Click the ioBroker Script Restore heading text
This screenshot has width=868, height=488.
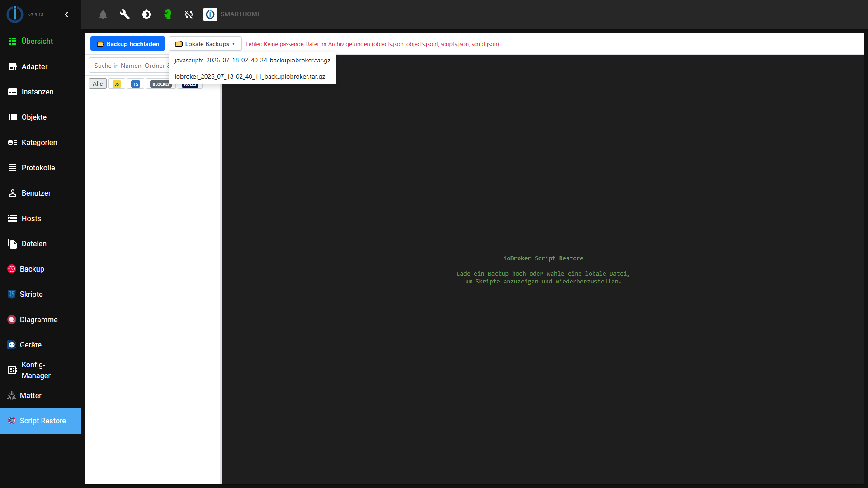pos(543,258)
